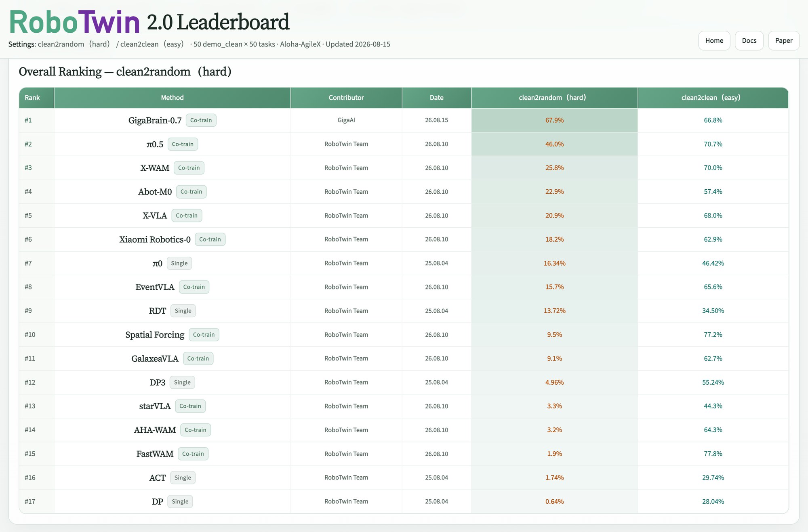Select the FastWAM method name

pyautogui.click(x=155, y=454)
